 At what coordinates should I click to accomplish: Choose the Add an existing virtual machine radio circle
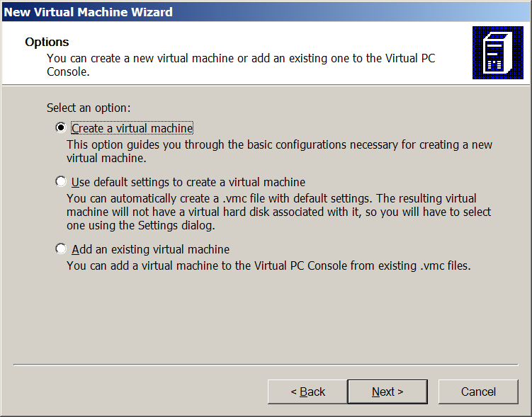61,249
